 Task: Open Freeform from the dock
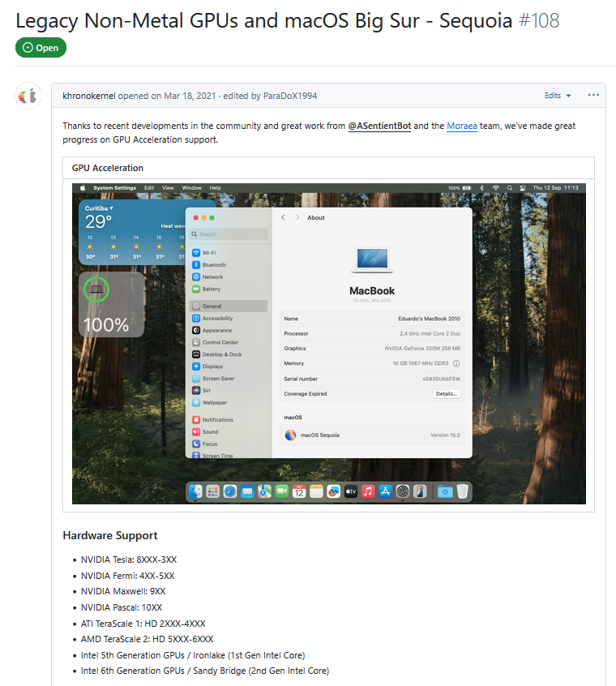[334, 491]
